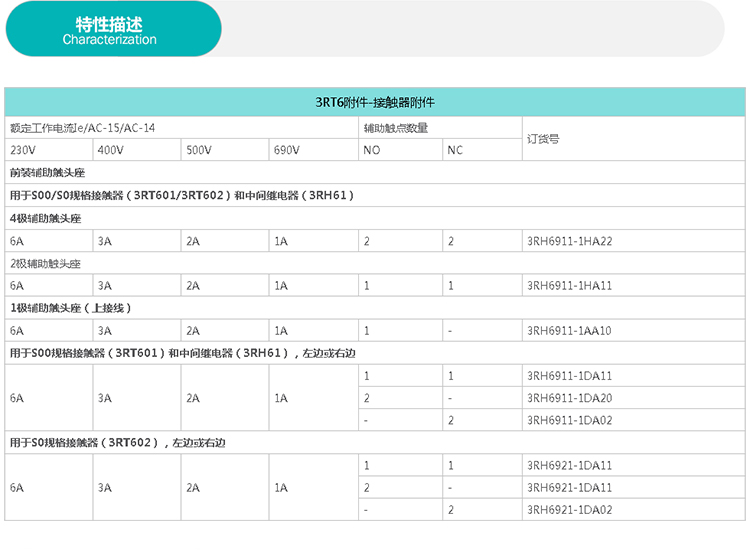Click NO dash in the 3RH6921-1DA02 row
The height and width of the screenshot is (550, 750).
click(x=366, y=510)
